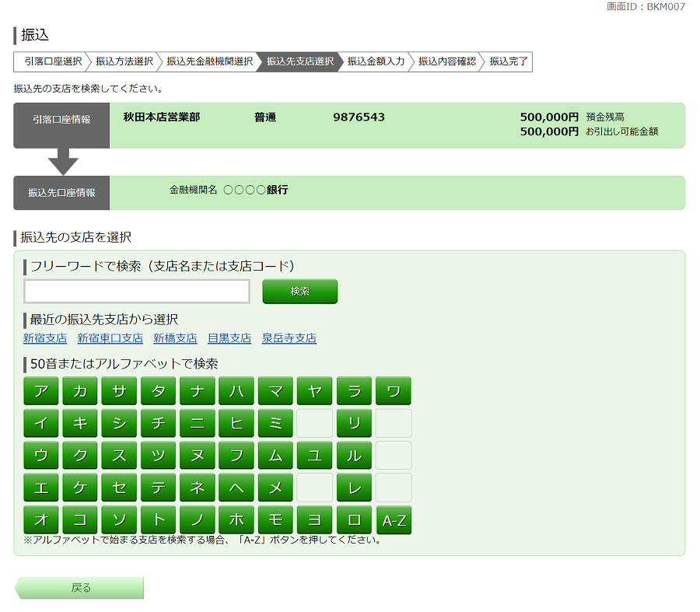Image resolution: width=700 pixels, height=612 pixels.
Task: Tap the ユ kana button
Action: click(x=315, y=456)
